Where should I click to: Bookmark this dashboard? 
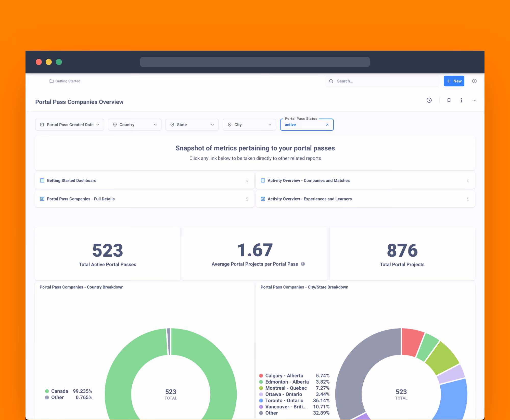449,100
